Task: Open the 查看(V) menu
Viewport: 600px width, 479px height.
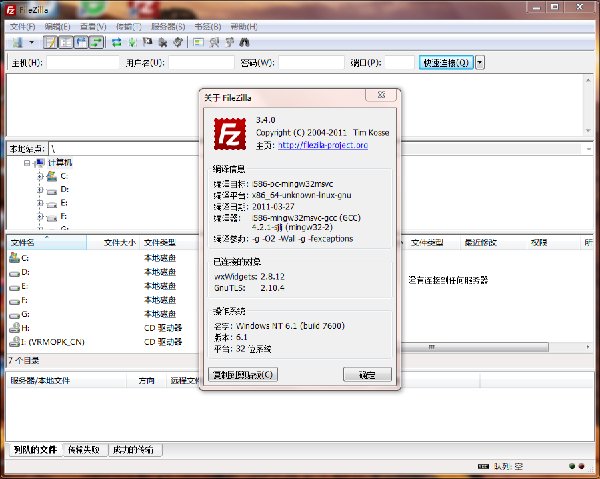Action: tap(93, 27)
